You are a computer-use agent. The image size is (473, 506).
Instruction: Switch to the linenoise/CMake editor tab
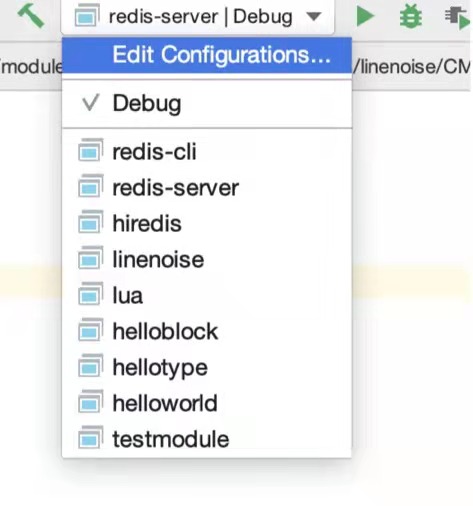[413, 66]
